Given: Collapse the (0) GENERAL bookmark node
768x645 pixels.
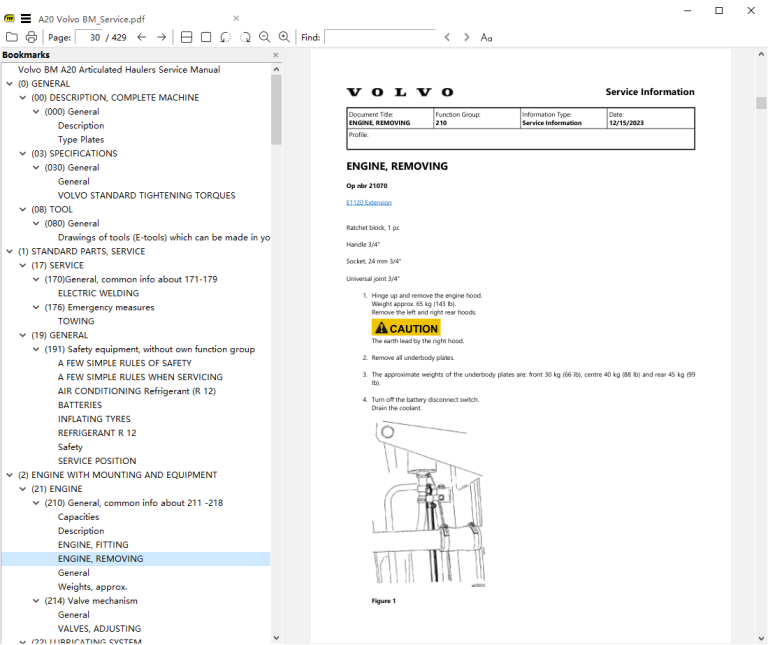Looking at the screenshot, I should click(9, 84).
